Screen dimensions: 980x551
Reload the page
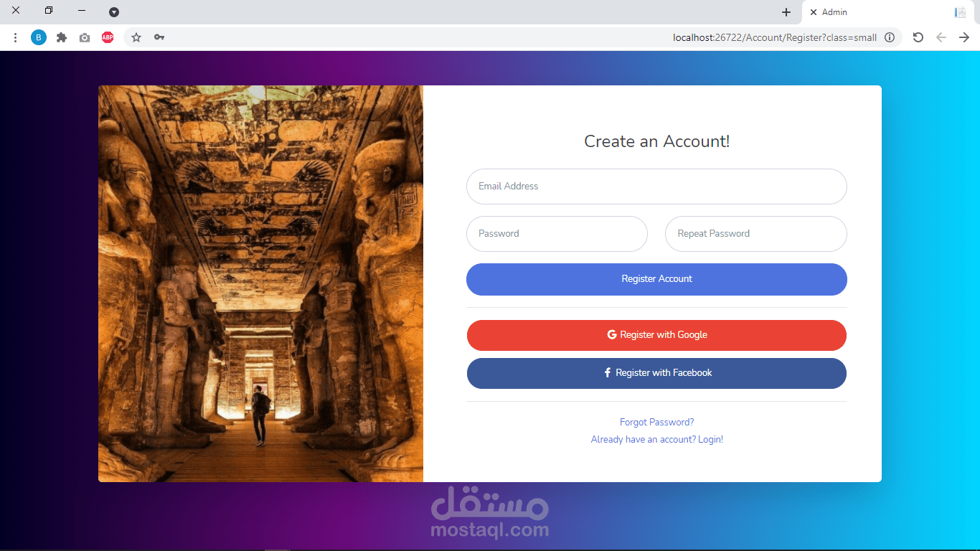pyautogui.click(x=918, y=37)
